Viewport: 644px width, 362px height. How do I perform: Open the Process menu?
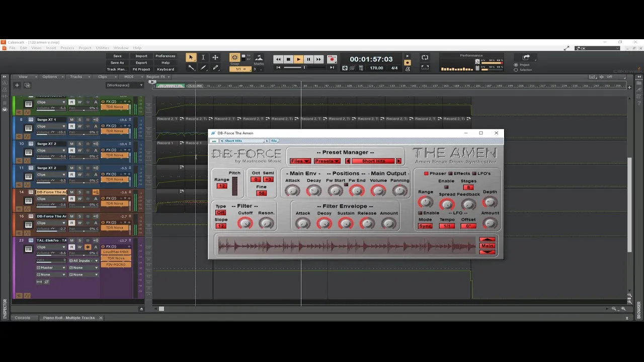[67, 48]
